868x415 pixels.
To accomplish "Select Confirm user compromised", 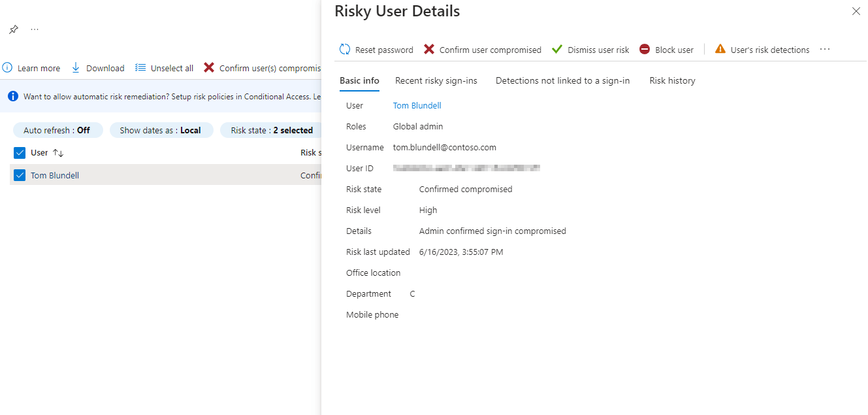I will tap(482, 49).
